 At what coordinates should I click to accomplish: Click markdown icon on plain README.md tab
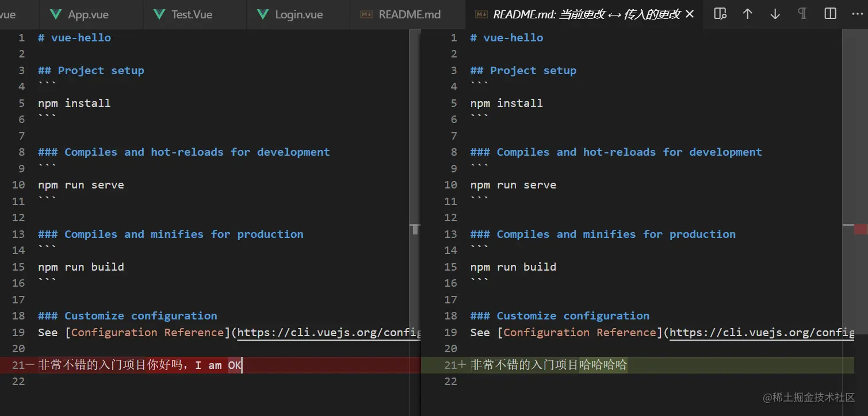click(x=366, y=14)
